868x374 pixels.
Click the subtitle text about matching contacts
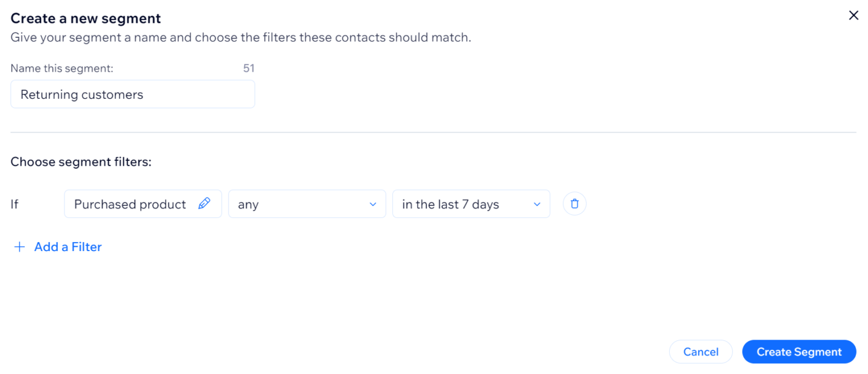pos(241,37)
